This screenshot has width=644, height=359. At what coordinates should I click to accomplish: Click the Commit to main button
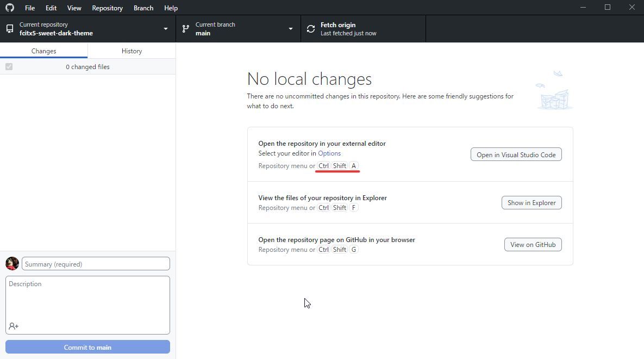coord(87,346)
